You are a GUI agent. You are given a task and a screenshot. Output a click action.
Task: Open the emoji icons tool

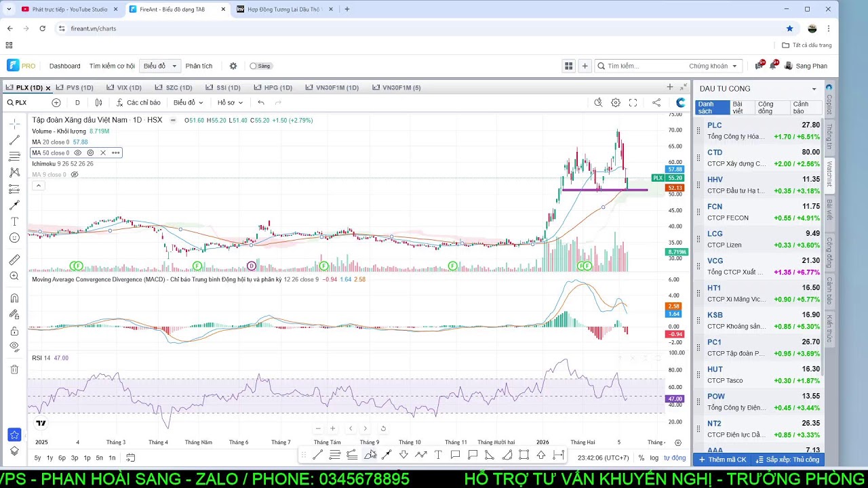tap(14, 238)
